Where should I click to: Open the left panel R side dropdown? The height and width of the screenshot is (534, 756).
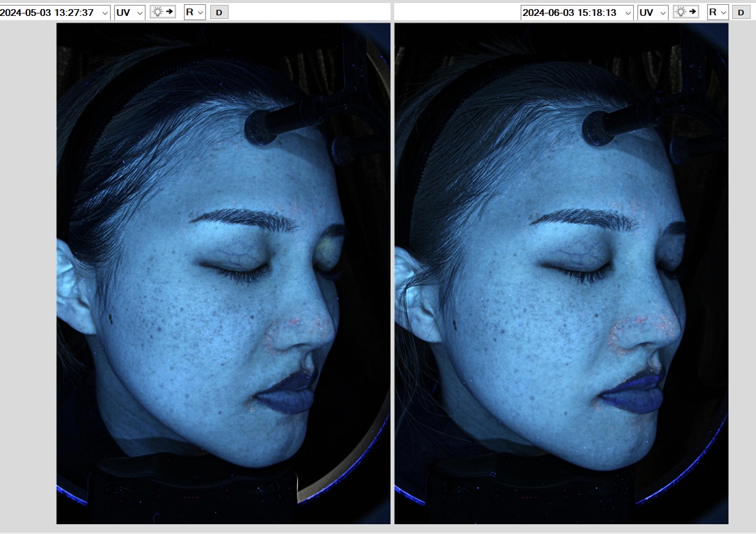pyautogui.click(x=195, y=12)
